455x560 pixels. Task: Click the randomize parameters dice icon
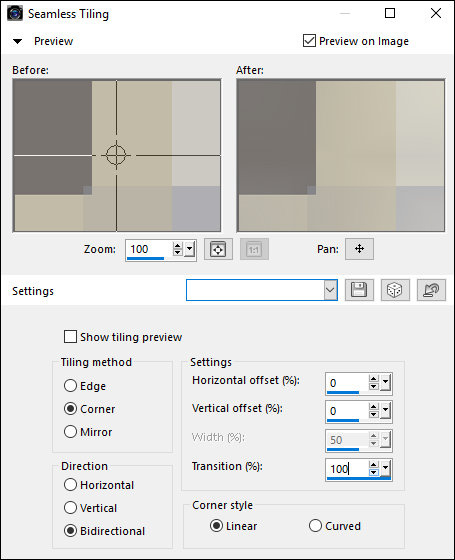click(395, 290)
